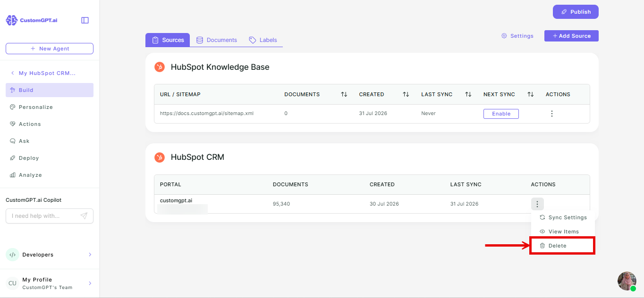Image resolution: width=644 pixels, height=298 pixels.
Task: Switch to the Labels tab
Action: (263, 40)
